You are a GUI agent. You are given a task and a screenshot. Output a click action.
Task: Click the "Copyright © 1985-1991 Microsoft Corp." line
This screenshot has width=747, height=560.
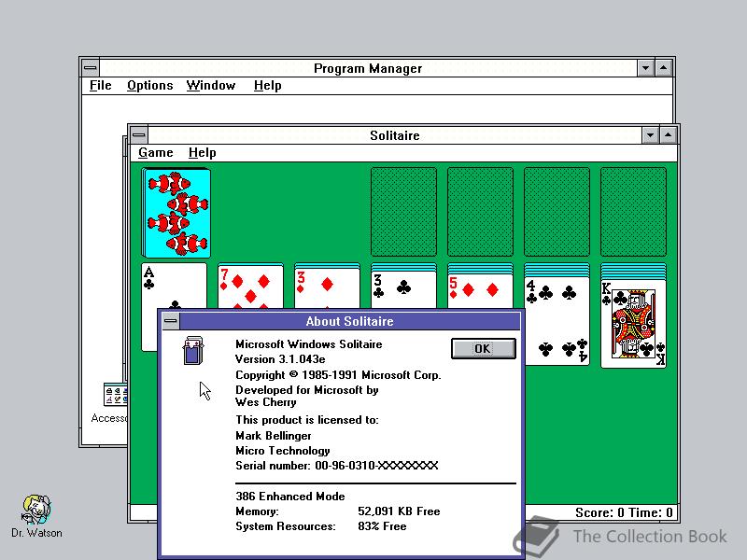point(338,375)
